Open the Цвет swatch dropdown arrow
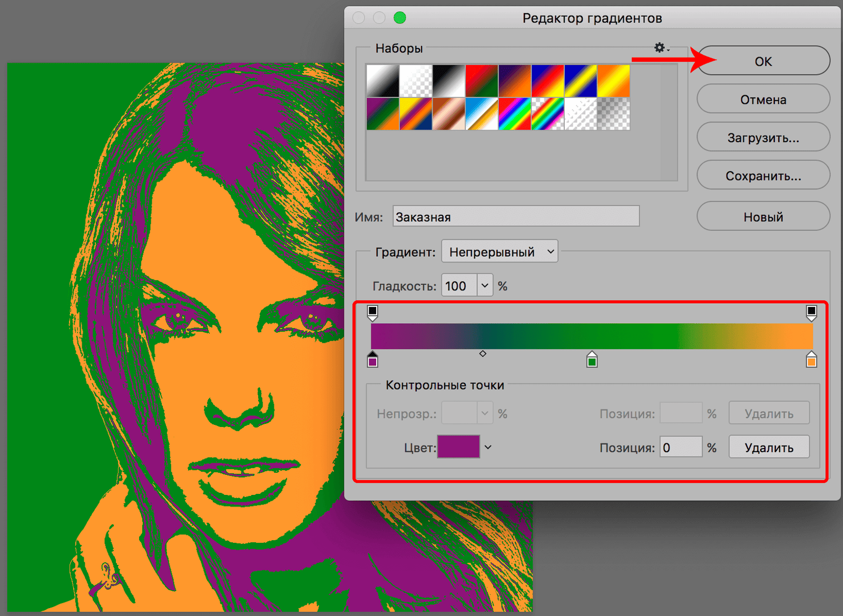This screenshot has height=616, width=843. [x=487, y=446]
